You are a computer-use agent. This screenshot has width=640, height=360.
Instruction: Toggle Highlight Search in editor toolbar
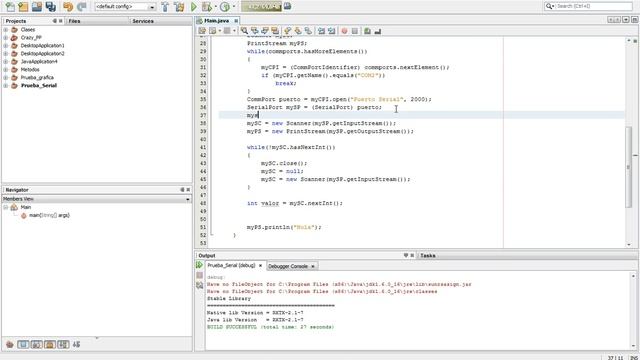click(275, 31)
